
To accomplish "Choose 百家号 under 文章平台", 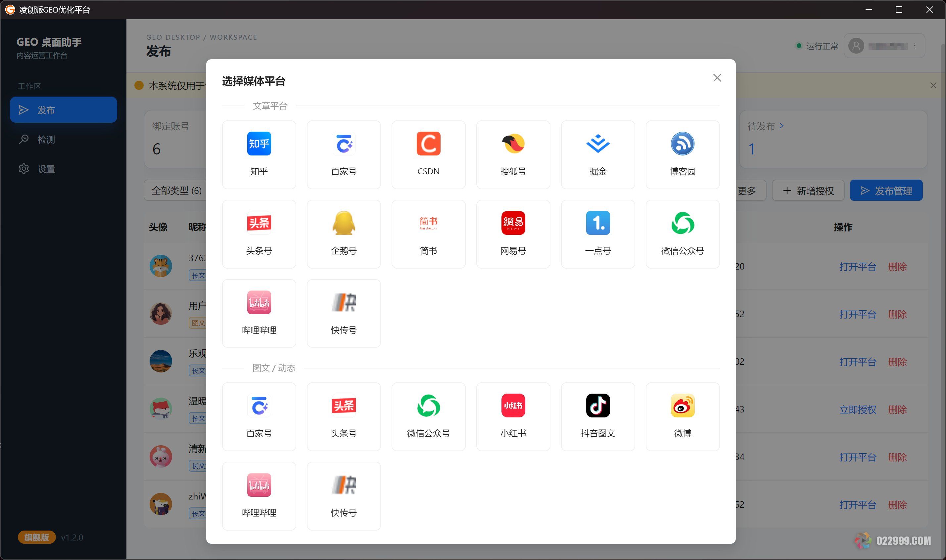I will [344, 155].
